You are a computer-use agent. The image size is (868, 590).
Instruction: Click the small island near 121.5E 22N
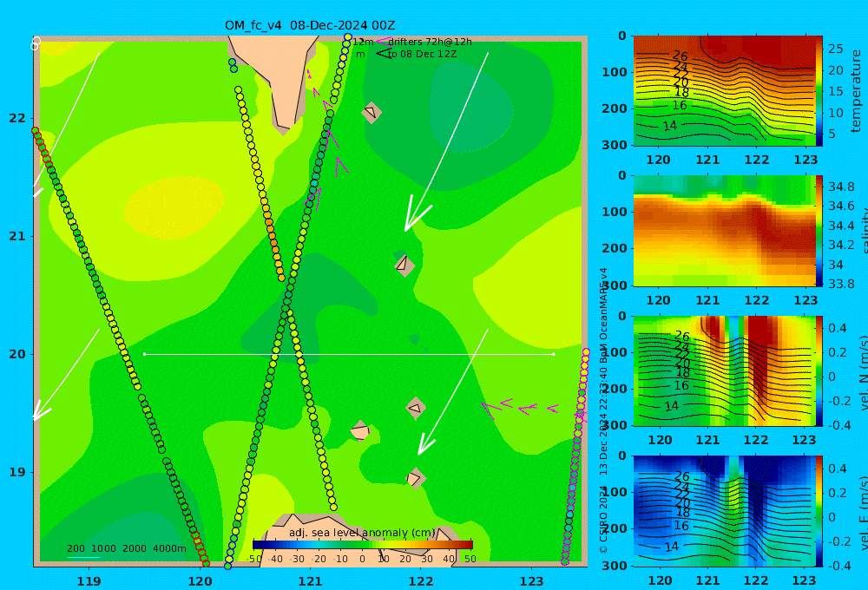tap(372, 112)
